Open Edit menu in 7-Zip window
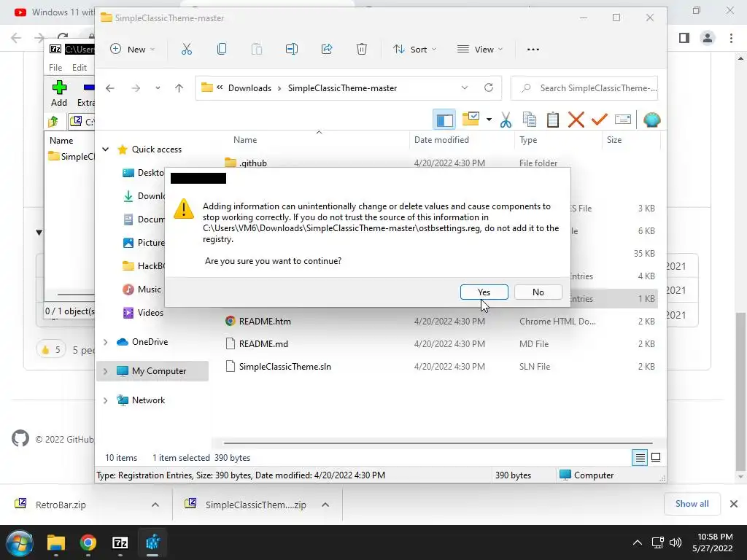 [x=79, y=68]
